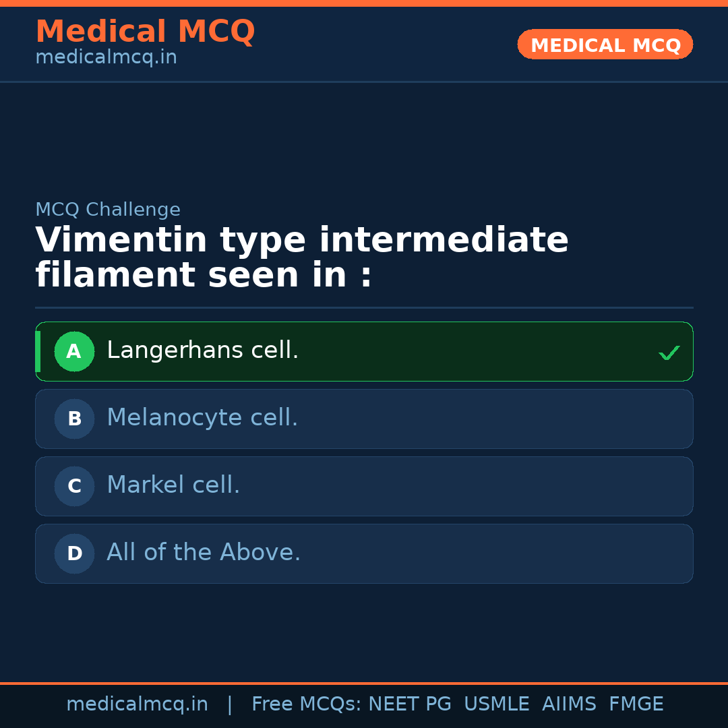Image resolution: width=728 pixels, height=728 pixels.
Task: Click the green A option circle
Action: pyautogui.click(x=74, y=351)
